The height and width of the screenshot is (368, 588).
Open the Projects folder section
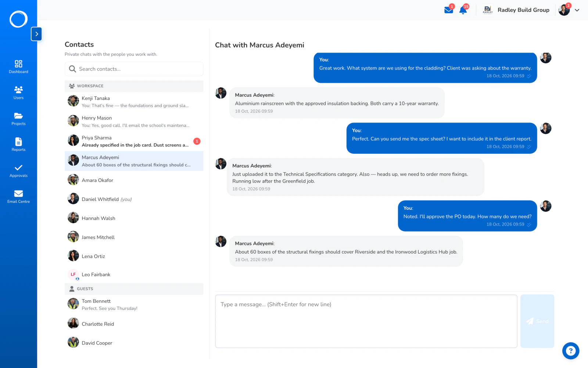point(18,119)
